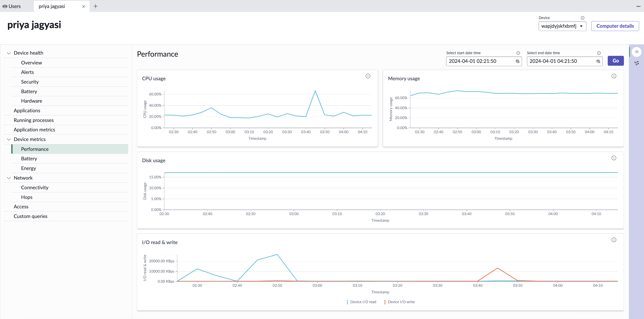Open the three-dot menu at top right
644x319 pixels.
click(638, 6)
